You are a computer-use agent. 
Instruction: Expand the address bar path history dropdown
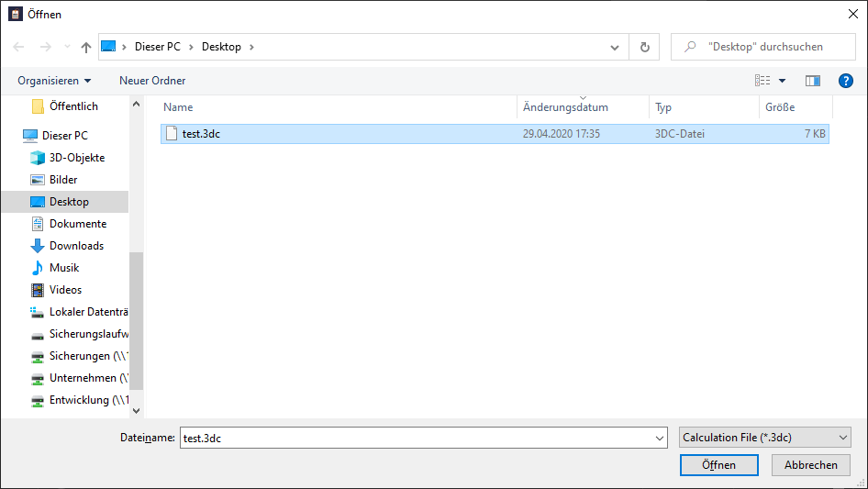click(614, 48)
